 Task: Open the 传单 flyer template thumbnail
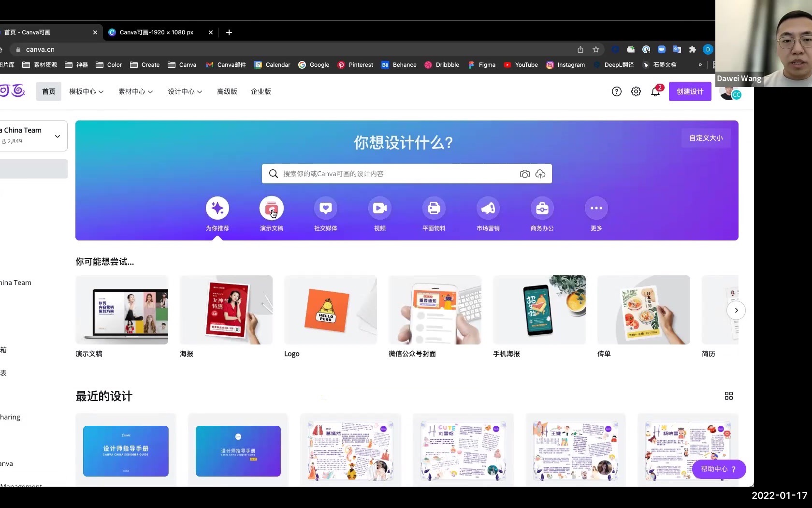tap(644, 310)
